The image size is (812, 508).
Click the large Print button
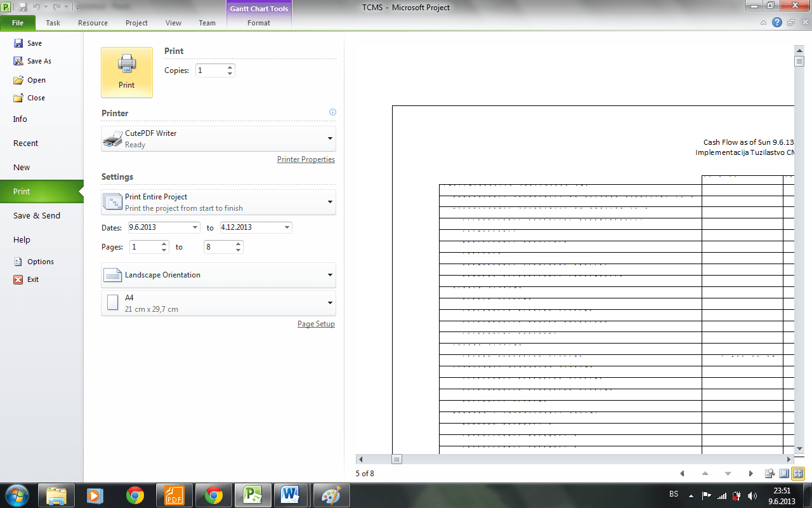[127, 72]
